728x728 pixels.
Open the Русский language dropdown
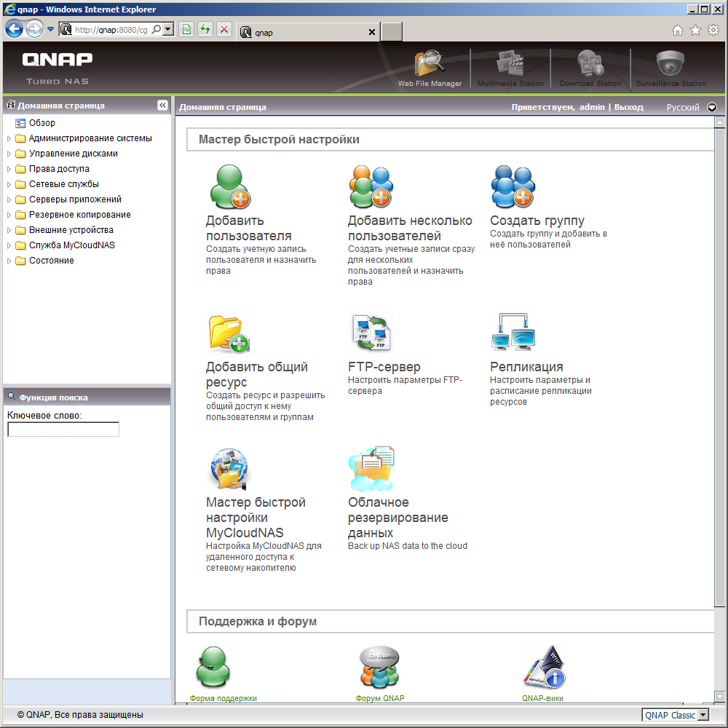click(x=712, y=107)
